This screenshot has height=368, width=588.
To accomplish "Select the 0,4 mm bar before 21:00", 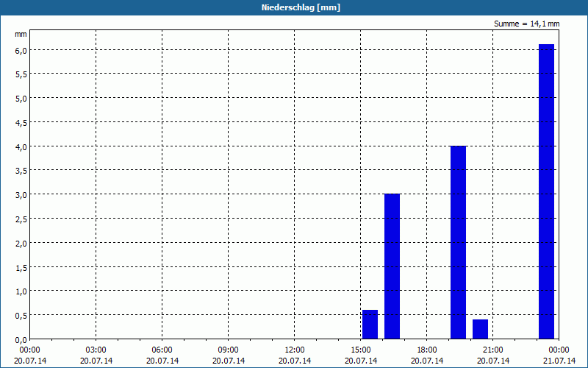I will point(481,329).
